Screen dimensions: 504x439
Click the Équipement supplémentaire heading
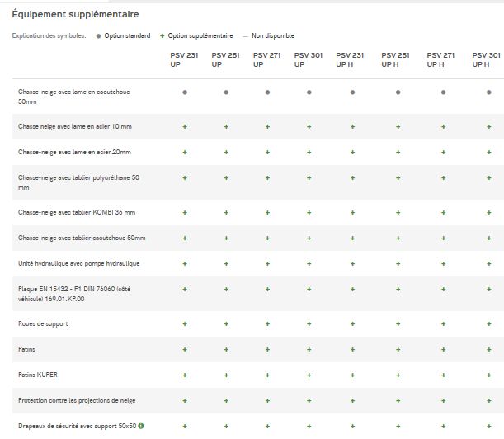pos(75,15)
